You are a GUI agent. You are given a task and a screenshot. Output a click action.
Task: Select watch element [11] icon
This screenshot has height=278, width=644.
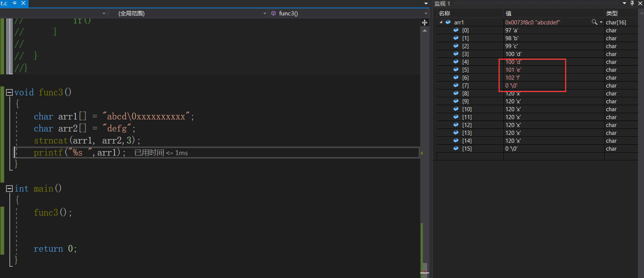point(456,117)
